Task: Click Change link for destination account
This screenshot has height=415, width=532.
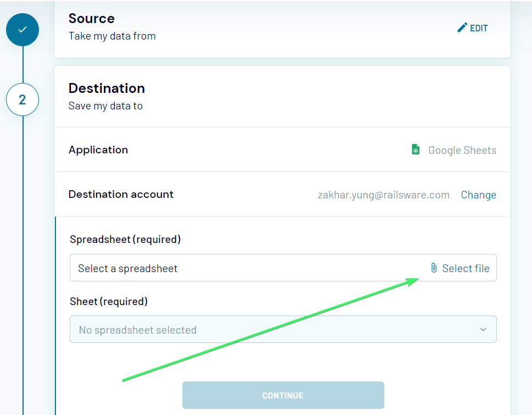Action: pos(478,195)
